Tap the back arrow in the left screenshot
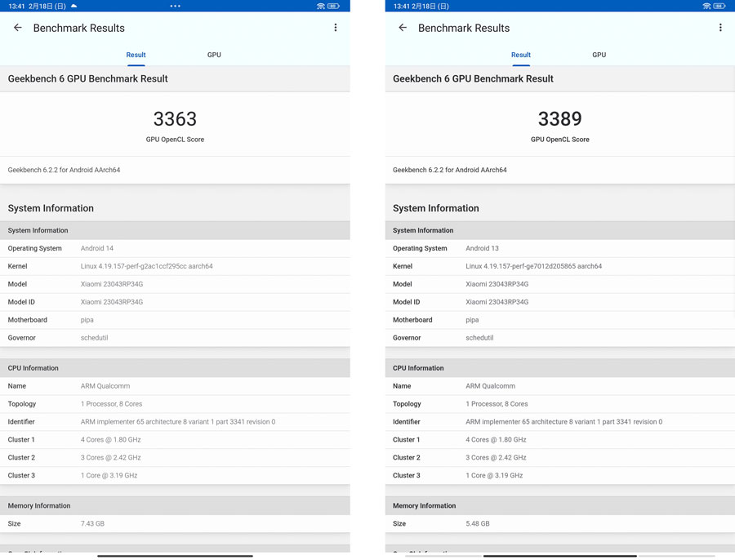This screenshot has height=560, width=735. point(18,28)
